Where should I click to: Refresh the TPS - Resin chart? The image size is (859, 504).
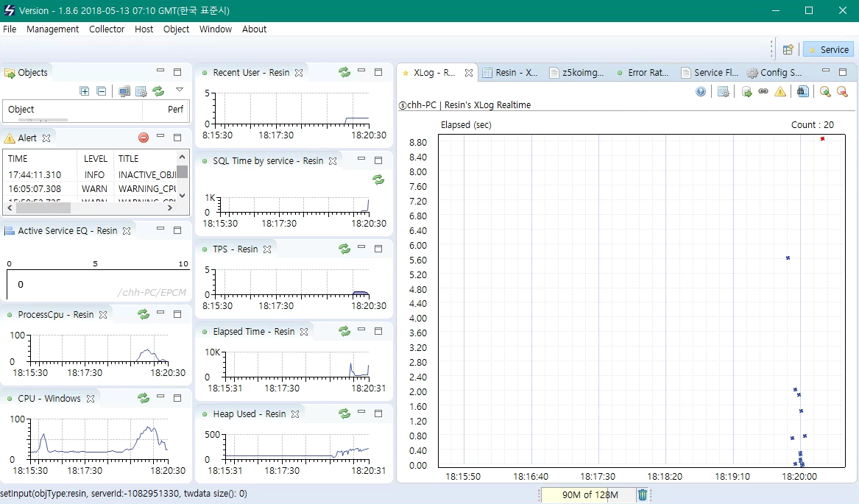pyautogui.click(x=344, y=249)
